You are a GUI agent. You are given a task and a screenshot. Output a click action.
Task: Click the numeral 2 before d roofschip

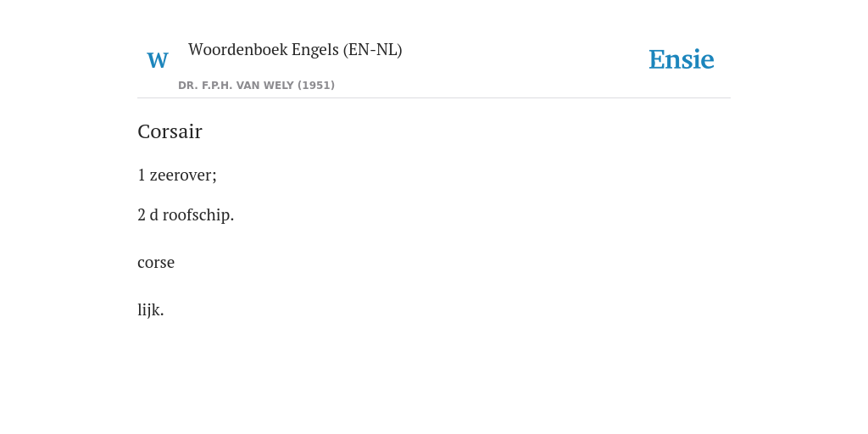pyautogui.click(x=142, y=214)
